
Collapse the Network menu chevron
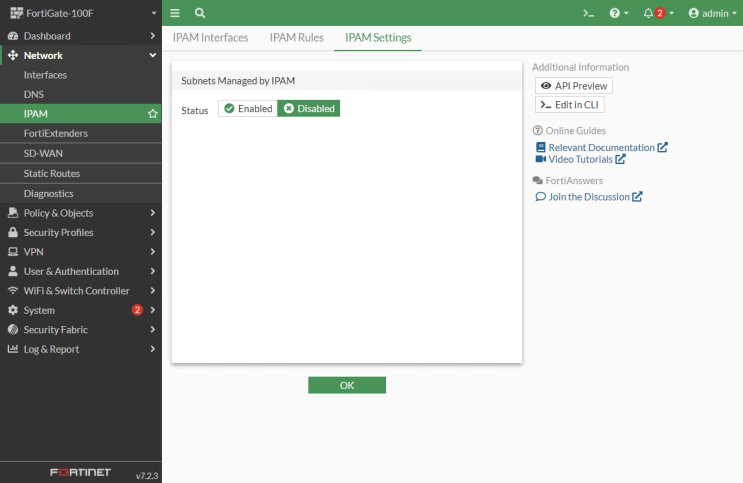[x=153, y=55]
